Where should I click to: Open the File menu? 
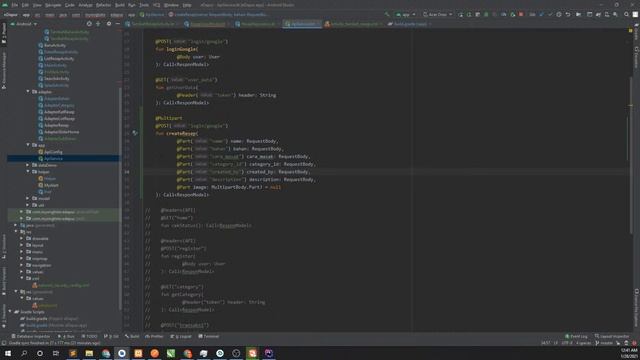[x=15, y=5]
